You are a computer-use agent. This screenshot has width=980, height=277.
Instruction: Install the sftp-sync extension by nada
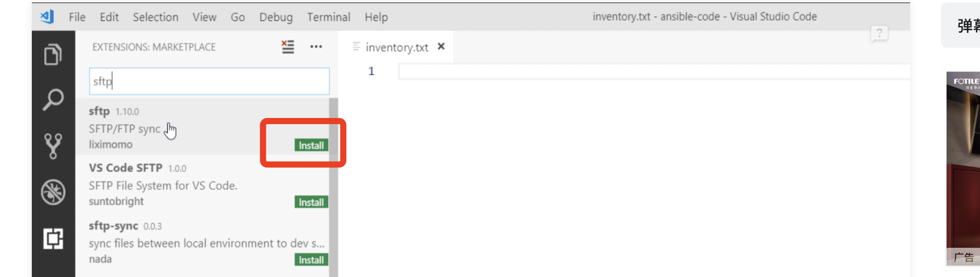tap(311, 260)
